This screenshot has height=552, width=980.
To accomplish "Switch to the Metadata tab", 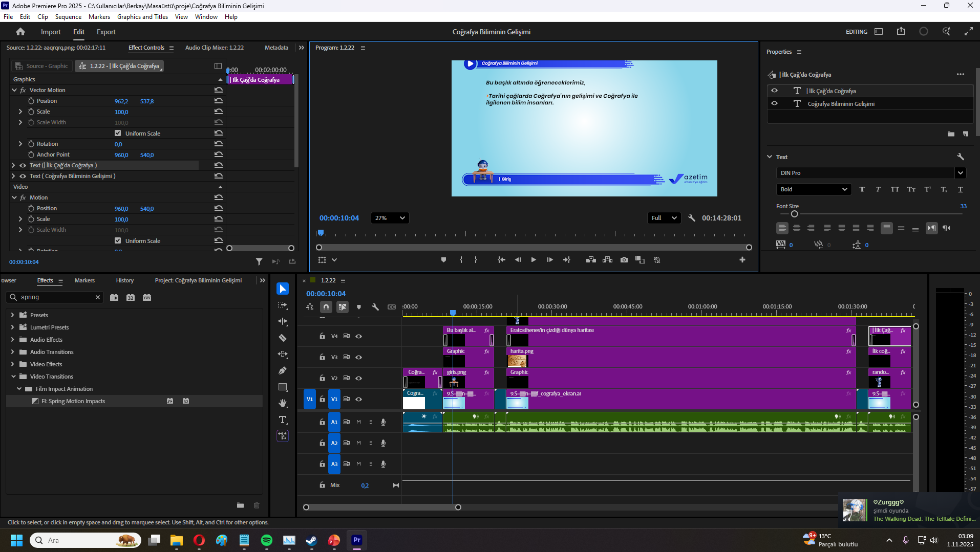I will [x=276, y=48].
